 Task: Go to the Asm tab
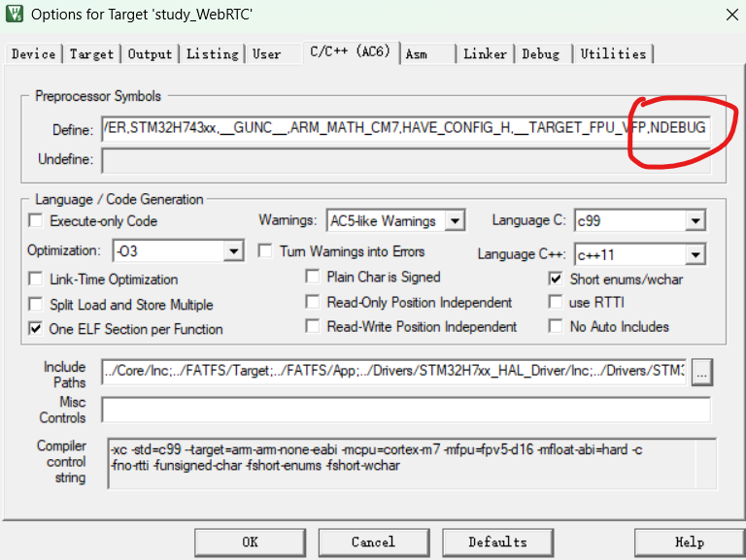click(x=417, y=53)
